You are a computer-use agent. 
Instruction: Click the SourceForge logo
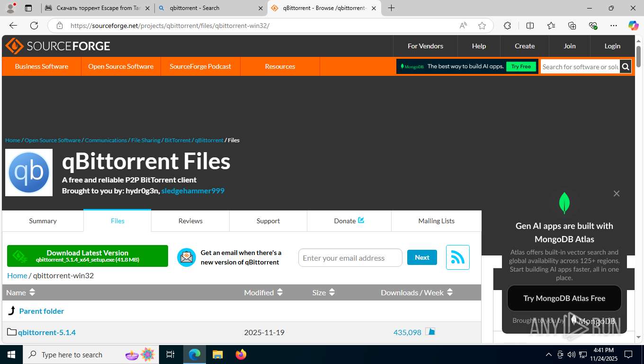pos(58,46)
